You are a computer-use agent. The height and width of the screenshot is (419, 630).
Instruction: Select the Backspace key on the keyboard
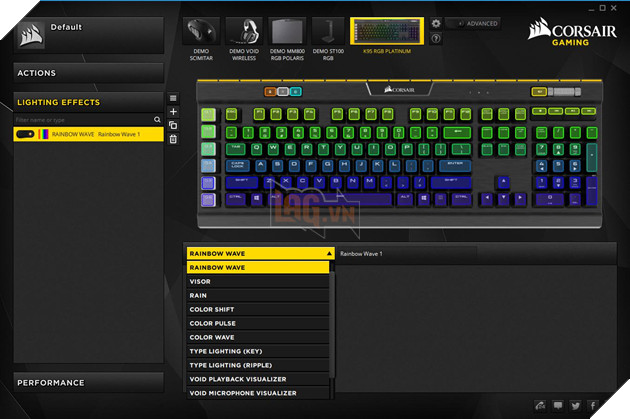457,132
